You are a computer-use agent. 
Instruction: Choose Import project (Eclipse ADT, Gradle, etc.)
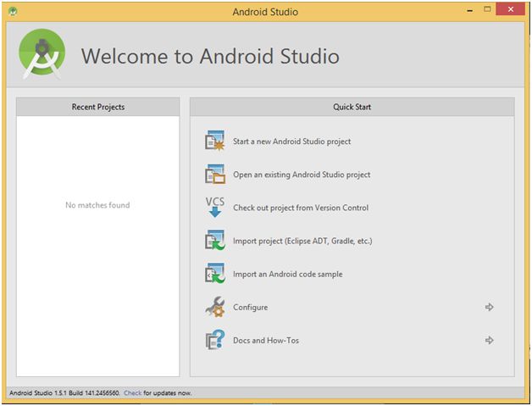(x=302, y=241)
